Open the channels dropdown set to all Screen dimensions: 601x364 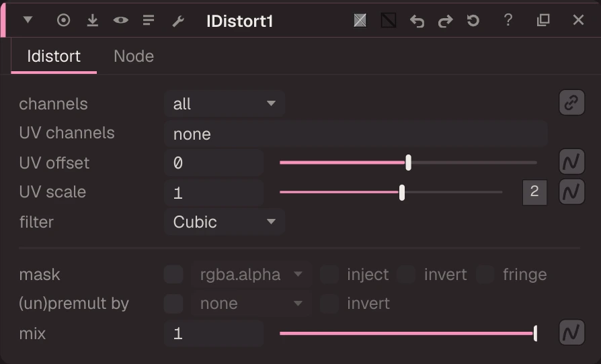pyautogui.click(x=225, y=103)
